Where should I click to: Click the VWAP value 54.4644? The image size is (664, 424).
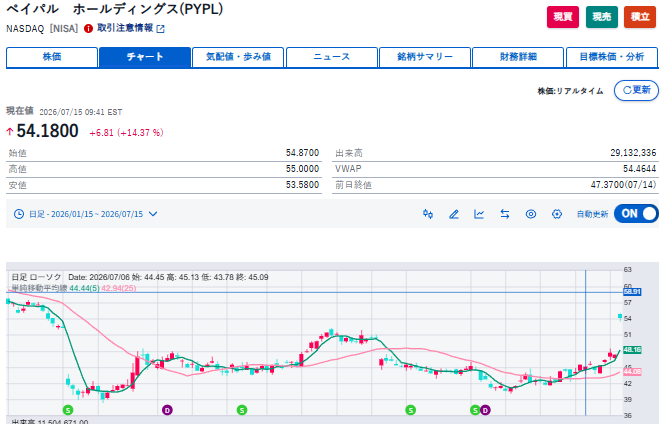pyautogui.click(x=639, y=169)
